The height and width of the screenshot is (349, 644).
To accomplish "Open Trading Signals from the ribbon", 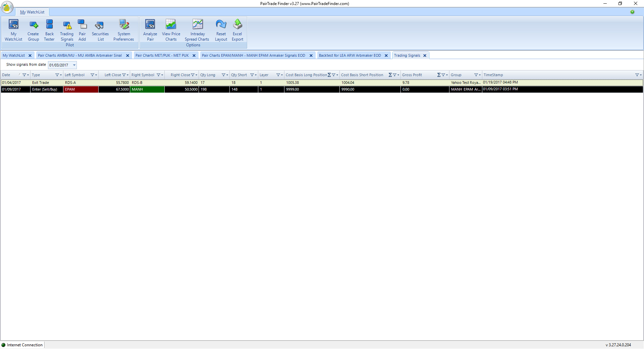I will point(67,30).
